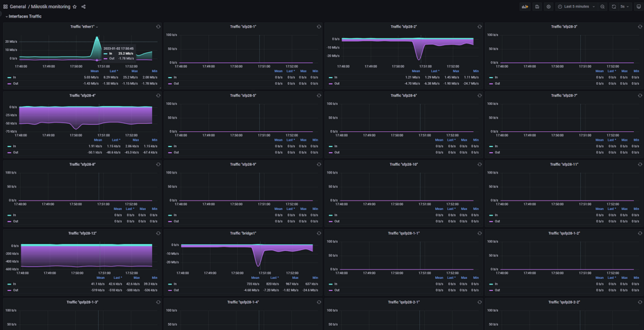
Task: Open Traffic "sfp28-4" panel menu
Action: pyautogui.click(x=82, y=96)
